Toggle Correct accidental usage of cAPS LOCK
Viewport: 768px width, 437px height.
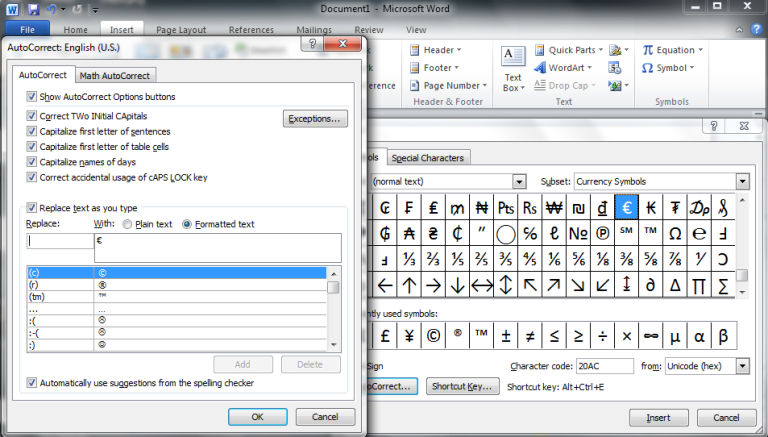(31, 177)
